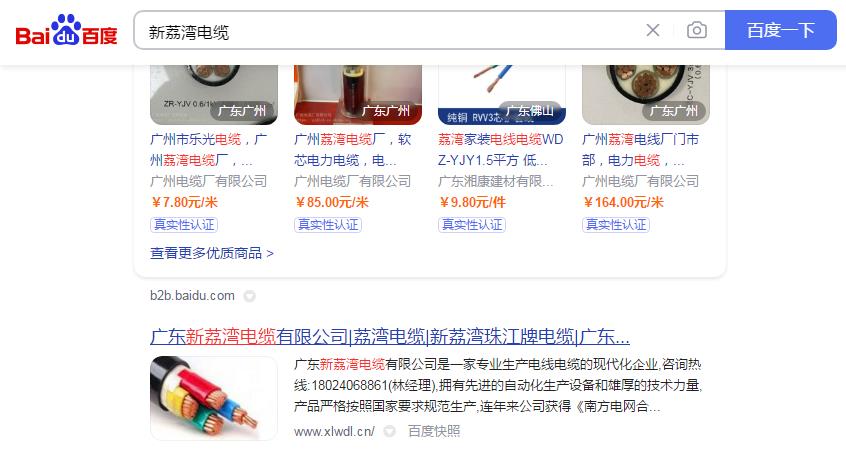
Task: Open the ZR-YJV cable product image
Action: pyautogui.click(x=214, y=95)
